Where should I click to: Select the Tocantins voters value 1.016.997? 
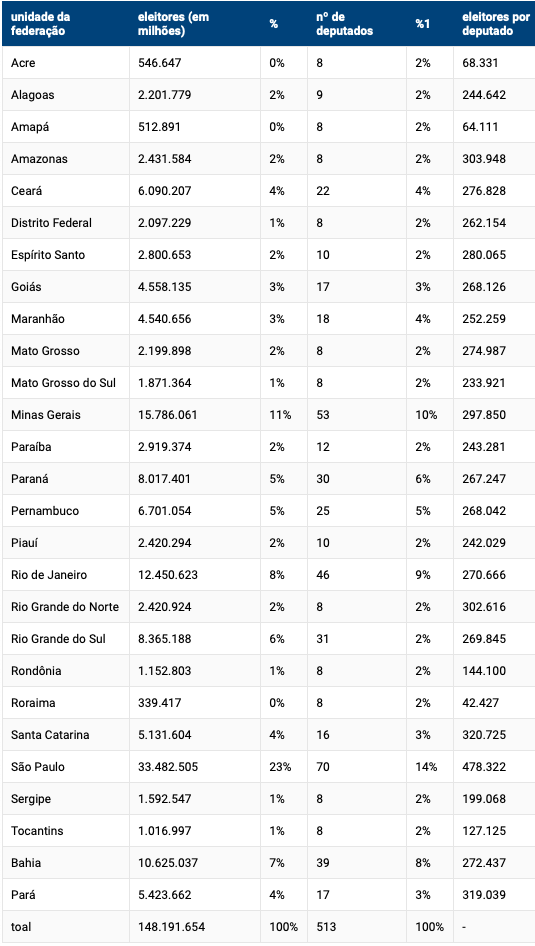(165, 831)
